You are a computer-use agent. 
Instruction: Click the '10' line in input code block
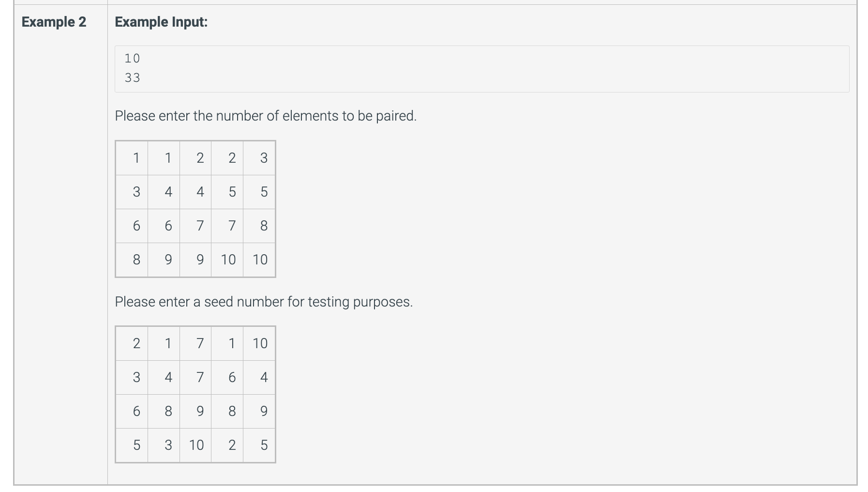click(132, 59)
